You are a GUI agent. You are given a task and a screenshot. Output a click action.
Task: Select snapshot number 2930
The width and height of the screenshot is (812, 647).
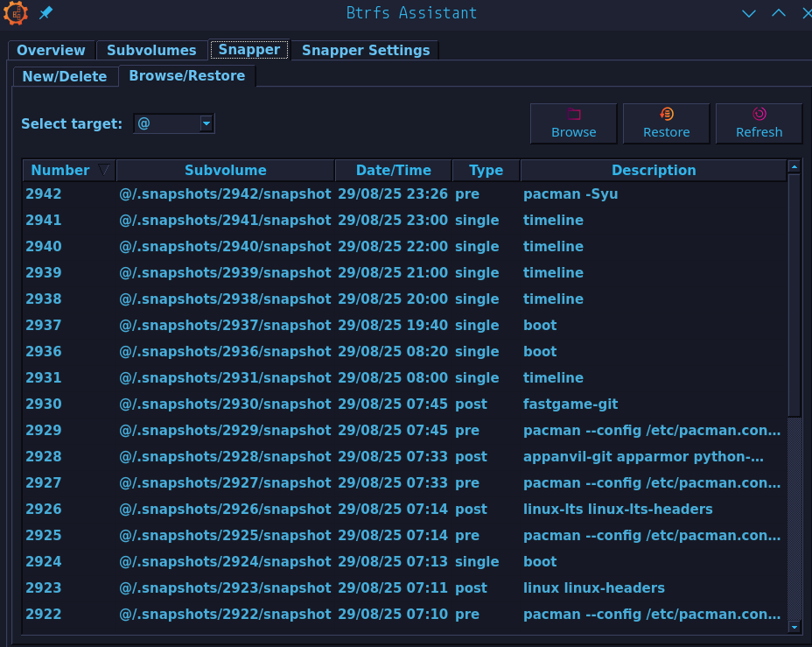[x=44, y=404]
